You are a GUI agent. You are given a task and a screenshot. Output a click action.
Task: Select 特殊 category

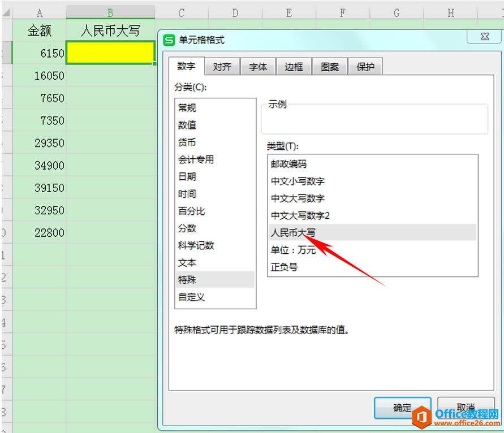[x=215, y=279]
